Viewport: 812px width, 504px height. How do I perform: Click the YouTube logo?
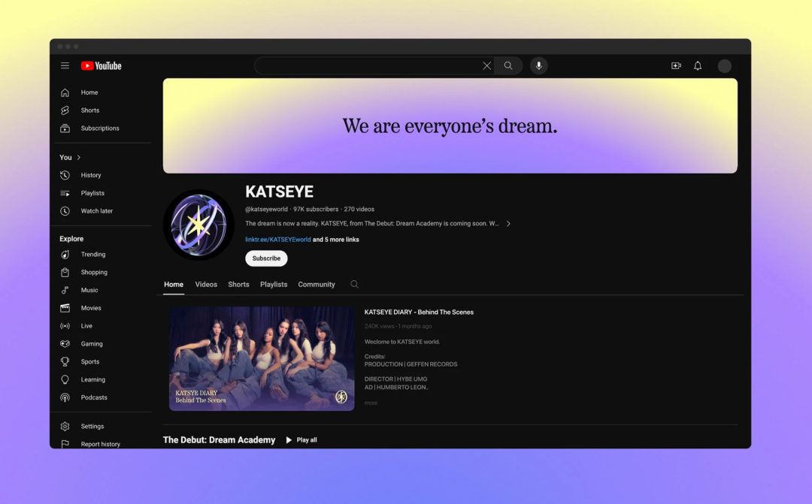(x=101, y=65)
